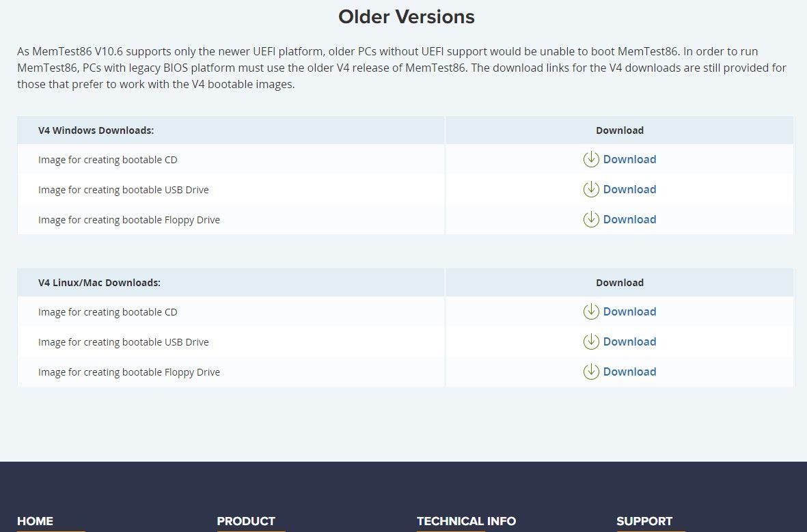Viewport: 807px width, 532px height.
Task: Open Download text link for Linux/Mac USB image
Action: [x=629, y=341]
